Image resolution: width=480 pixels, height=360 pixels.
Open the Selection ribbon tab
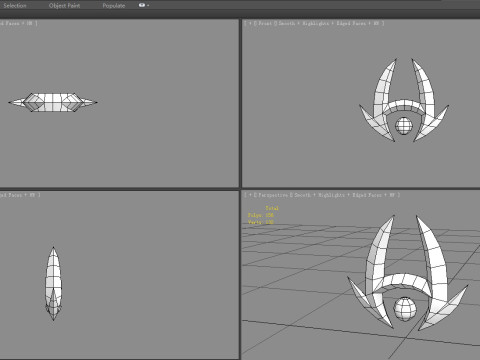(x=15, y=6)
